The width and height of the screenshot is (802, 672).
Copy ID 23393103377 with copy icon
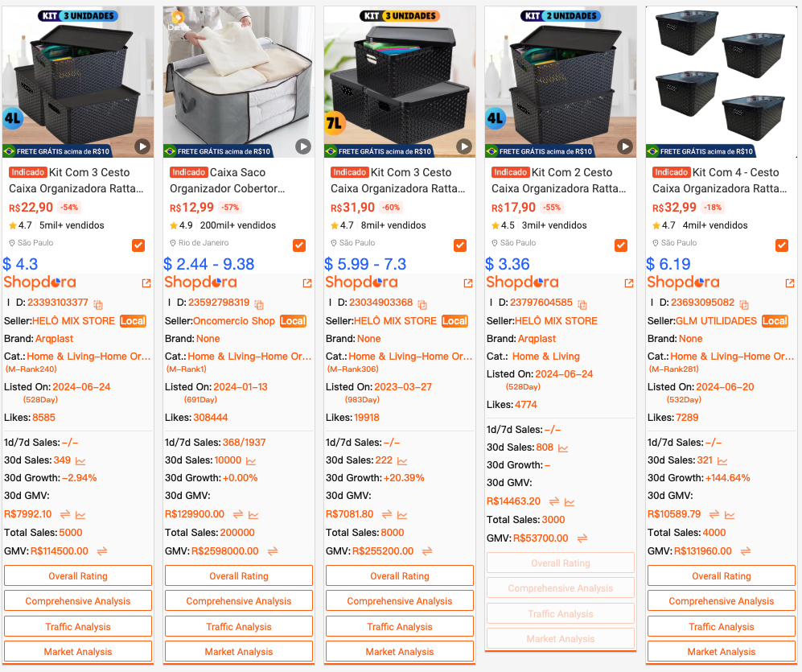click(98, 304)
